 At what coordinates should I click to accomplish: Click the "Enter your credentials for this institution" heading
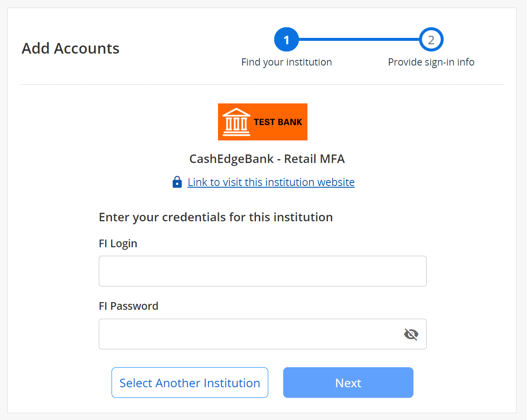[215, 217]
